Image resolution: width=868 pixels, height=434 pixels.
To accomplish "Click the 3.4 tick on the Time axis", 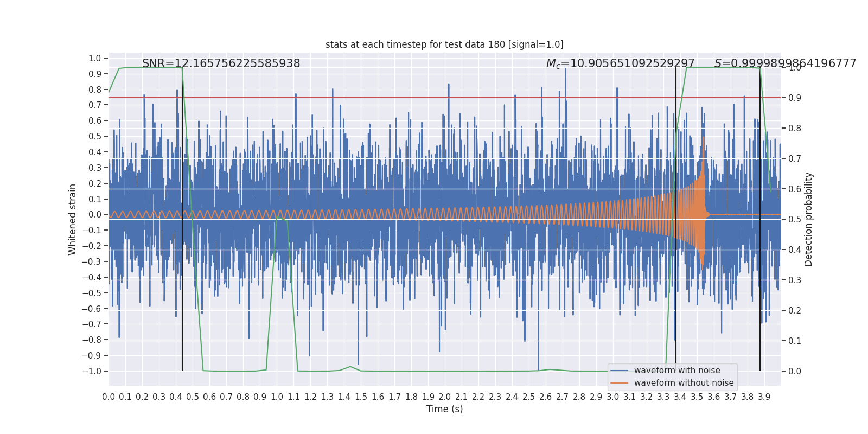I will tap(680, 397).
